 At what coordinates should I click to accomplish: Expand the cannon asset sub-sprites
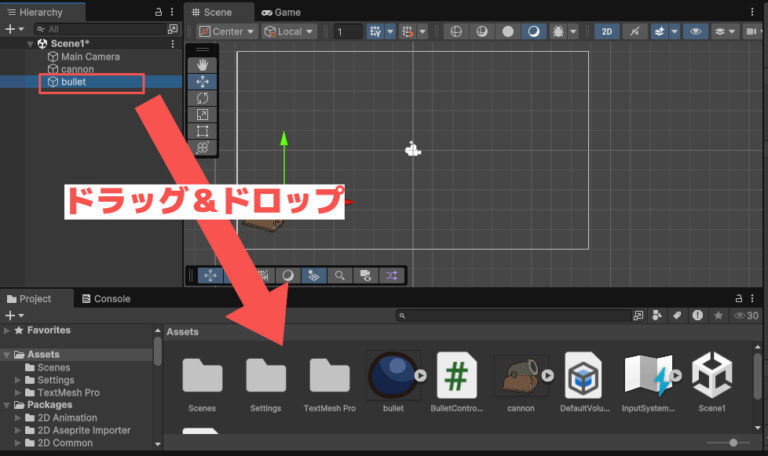pyautogui.click(x=548, y=375)
